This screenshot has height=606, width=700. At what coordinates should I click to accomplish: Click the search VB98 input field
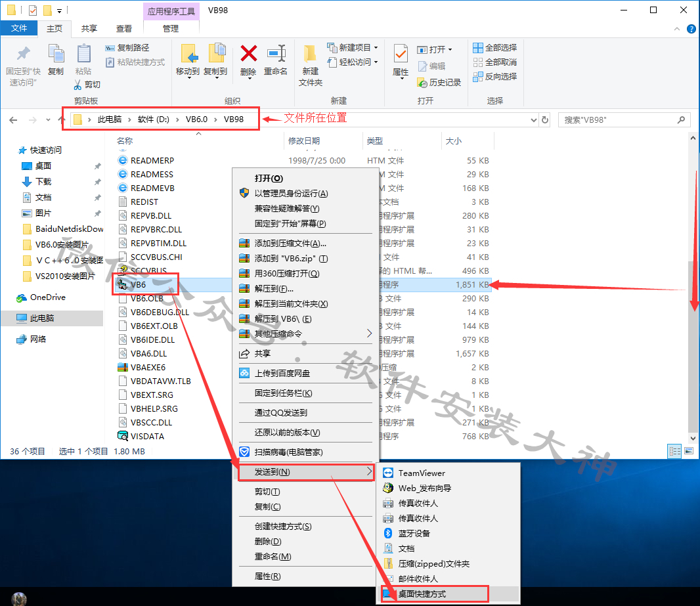(619, 119)
